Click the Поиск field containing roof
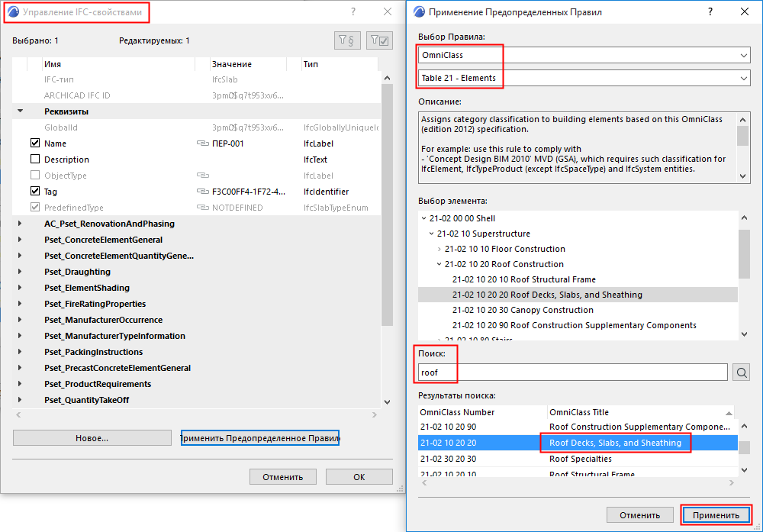 point(573,372)
